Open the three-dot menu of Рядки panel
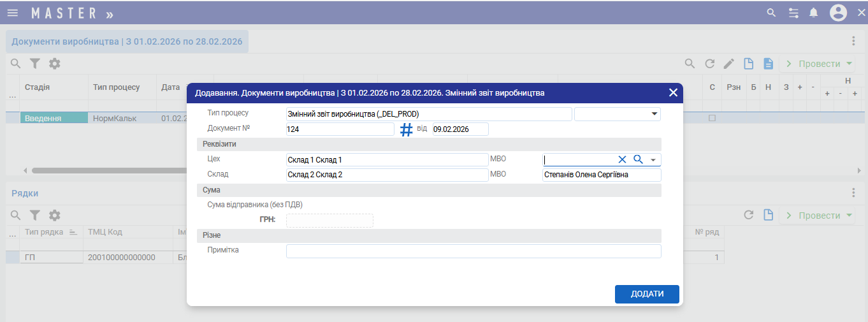The image size is (868, 322). (x=853, y=193)
